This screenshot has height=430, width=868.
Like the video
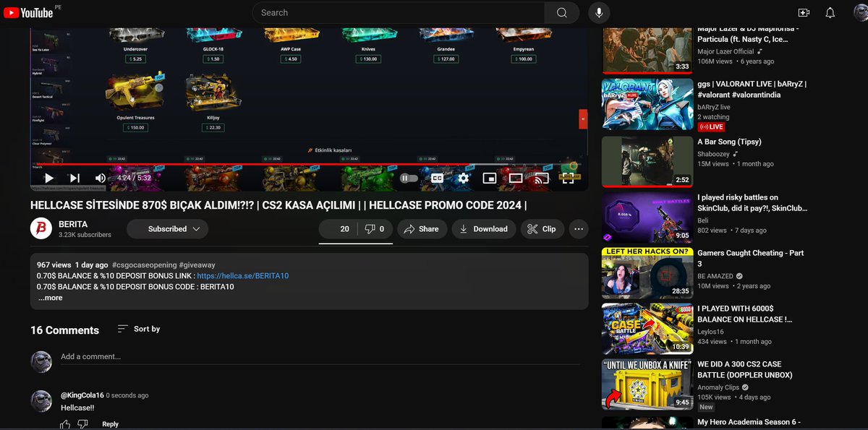tap(337, 229)
